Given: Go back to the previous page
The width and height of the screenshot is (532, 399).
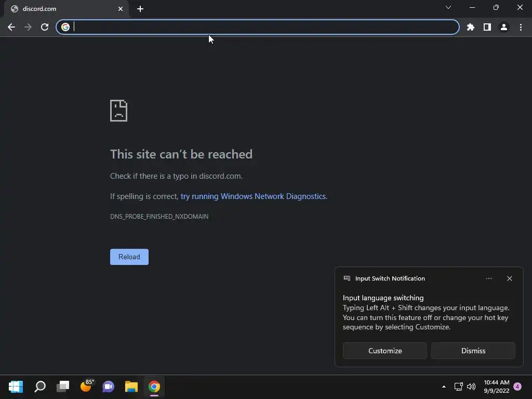Looking at the screenshot, I should tap(11, 27).
